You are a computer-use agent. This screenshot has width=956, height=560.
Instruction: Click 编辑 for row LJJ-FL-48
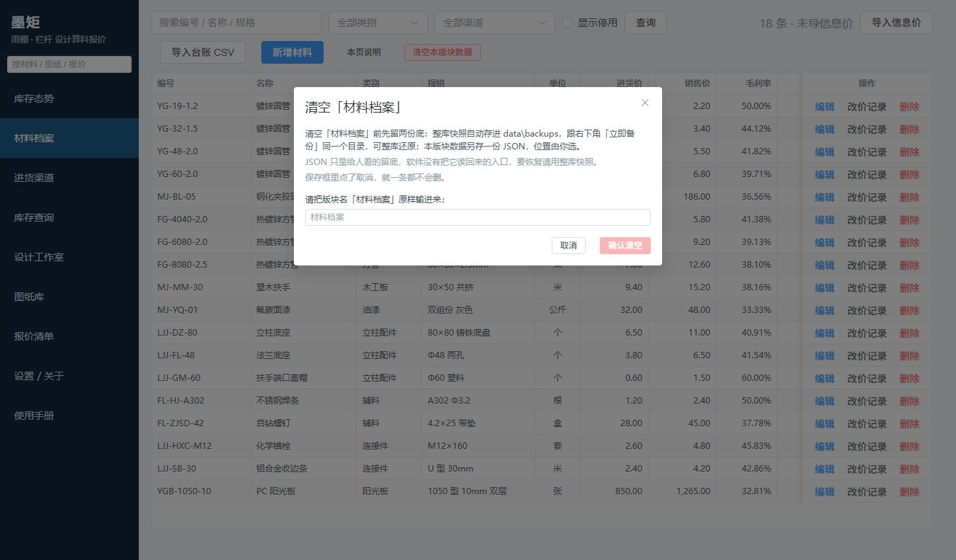824,356
